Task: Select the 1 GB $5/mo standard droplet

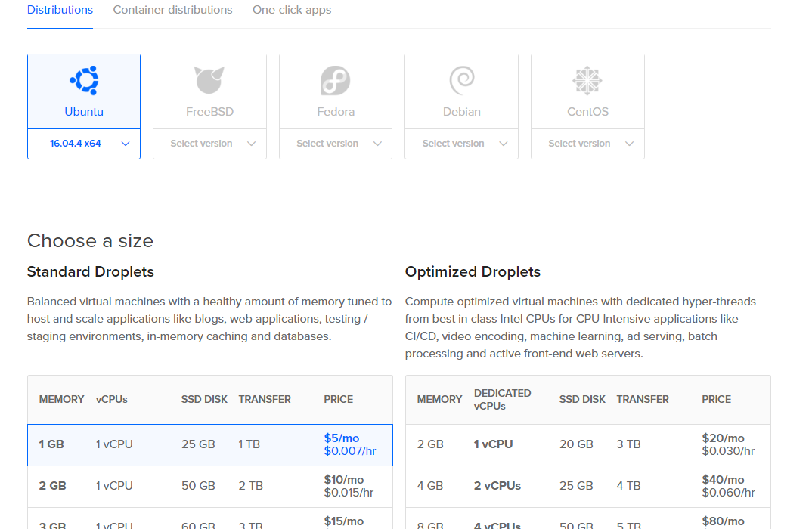Action: coord(210,445)
